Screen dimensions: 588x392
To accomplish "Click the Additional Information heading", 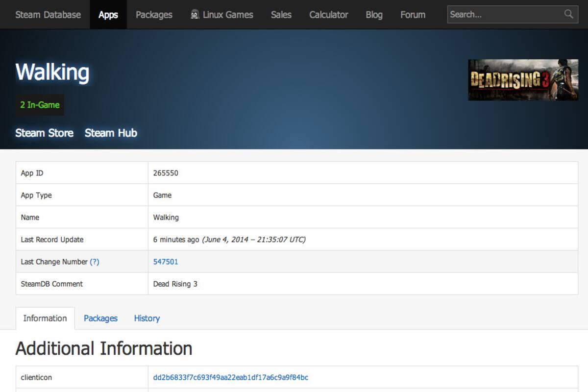I will 104,348.
